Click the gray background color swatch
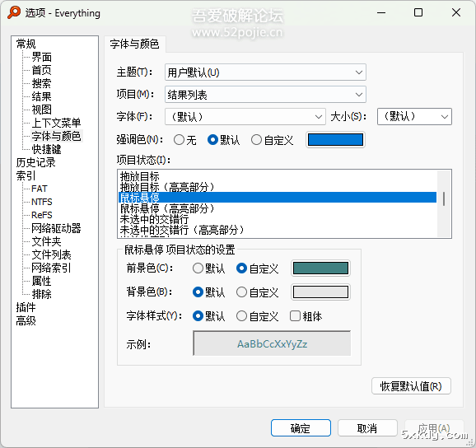 pos(320,292)
